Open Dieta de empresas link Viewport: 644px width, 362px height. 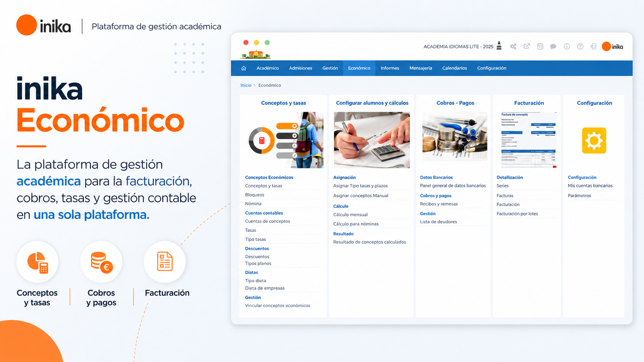pyautogui.click(x=265, y=288)
